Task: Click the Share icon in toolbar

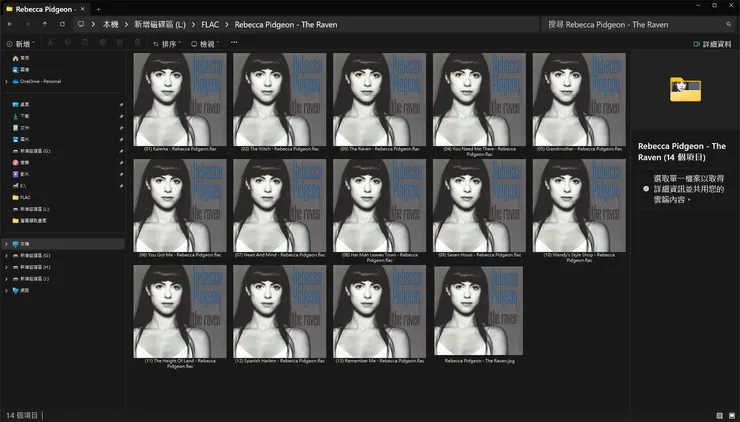Action: coord(120,43)
